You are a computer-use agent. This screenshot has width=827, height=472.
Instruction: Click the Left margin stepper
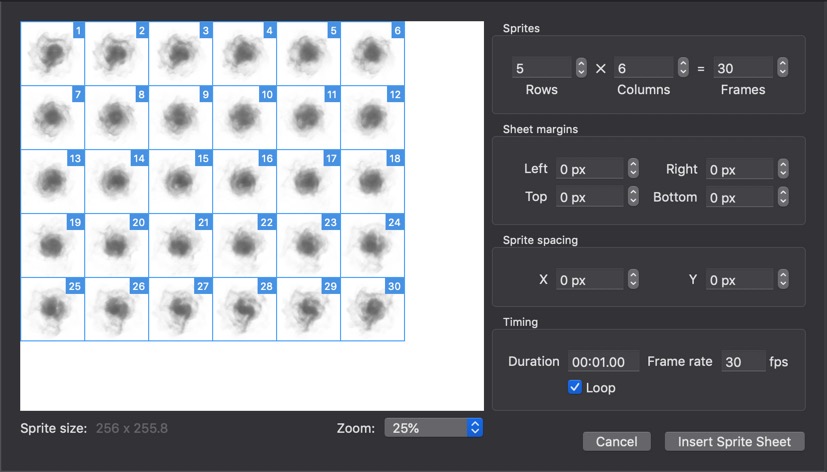click(x=633, y=169)
